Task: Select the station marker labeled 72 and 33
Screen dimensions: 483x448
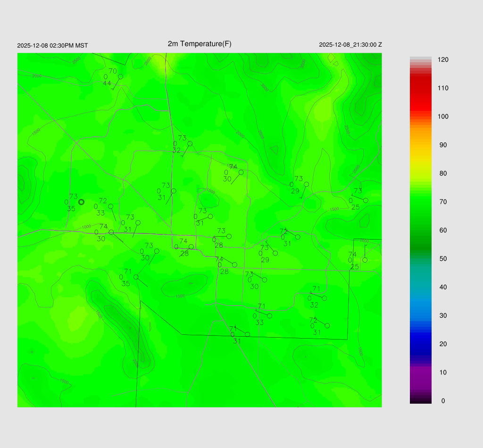Action: tap(111, 206)
